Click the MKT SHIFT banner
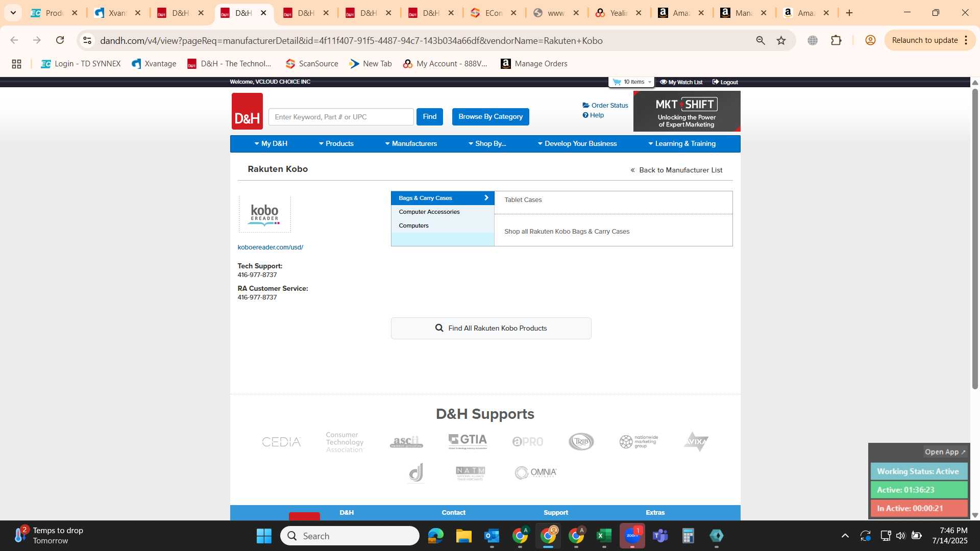980x551 pixels. point(687,111)
